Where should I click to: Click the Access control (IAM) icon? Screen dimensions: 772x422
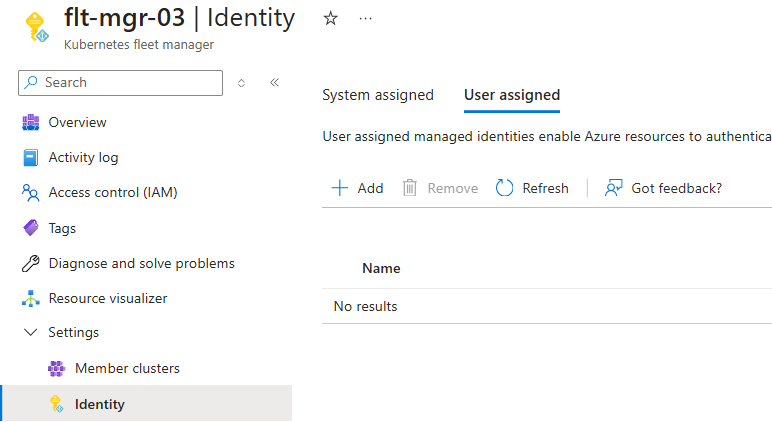click(x=30, y=193)
